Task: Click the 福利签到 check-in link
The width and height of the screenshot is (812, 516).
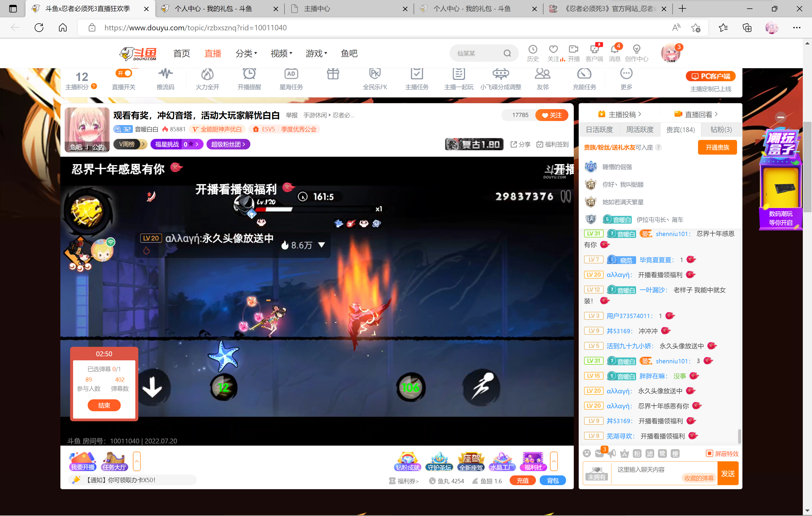Action: point(552,144)
